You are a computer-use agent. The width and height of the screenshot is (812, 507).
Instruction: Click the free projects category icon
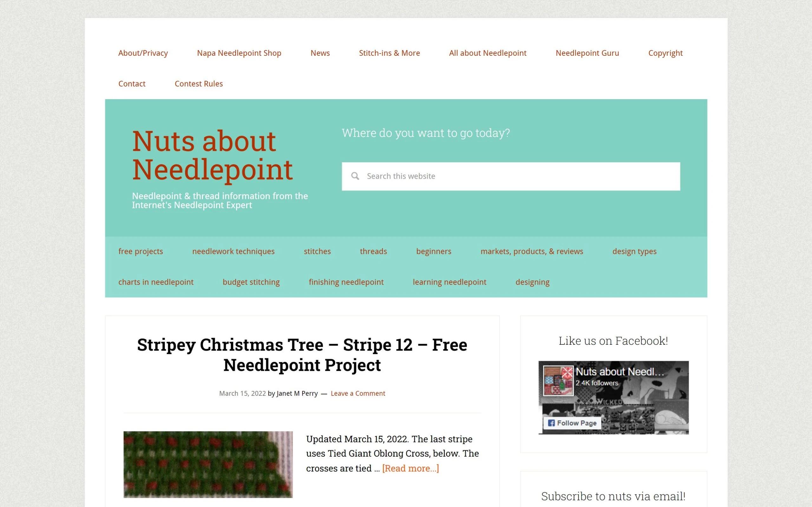[140, 251]
